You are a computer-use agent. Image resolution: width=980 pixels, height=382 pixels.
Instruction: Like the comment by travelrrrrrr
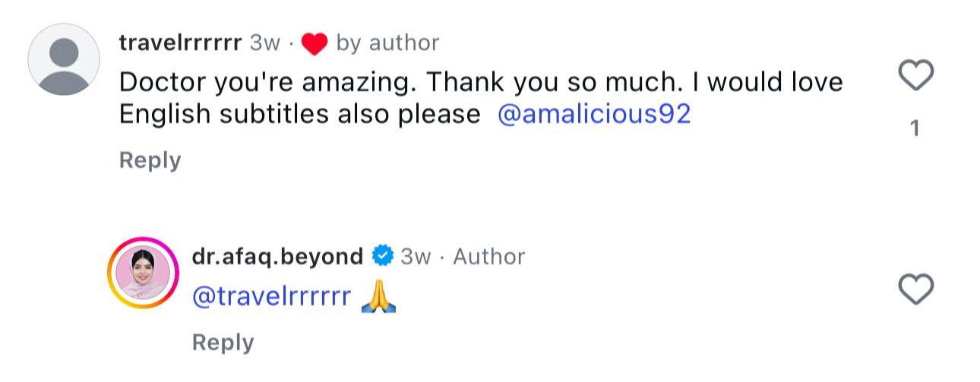915,76
